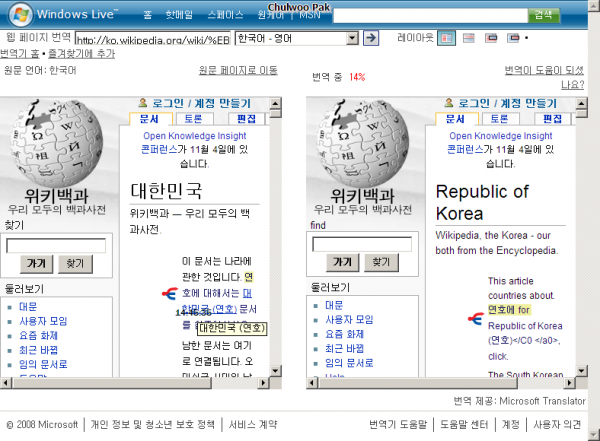The height and width of the screenshot is (441, 600).
Task: Click the Republic of Korea (연호) link
Action: (x=525, y=333)
